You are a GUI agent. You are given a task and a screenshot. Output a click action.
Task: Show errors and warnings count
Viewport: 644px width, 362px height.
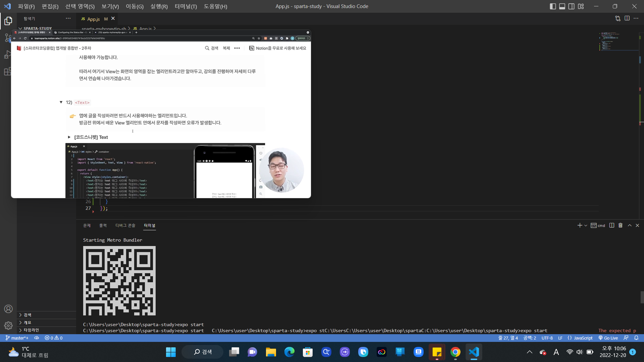tap(54, 338)
